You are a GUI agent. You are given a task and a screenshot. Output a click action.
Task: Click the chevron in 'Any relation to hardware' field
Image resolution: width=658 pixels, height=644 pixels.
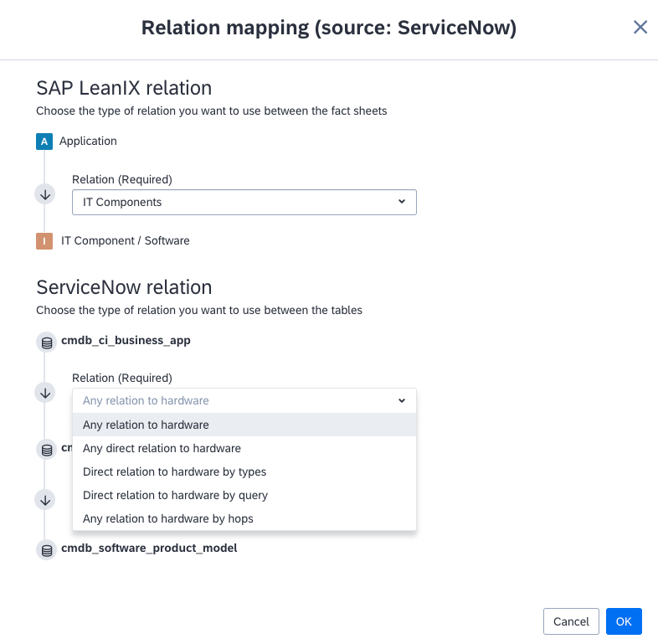[402, 400]
